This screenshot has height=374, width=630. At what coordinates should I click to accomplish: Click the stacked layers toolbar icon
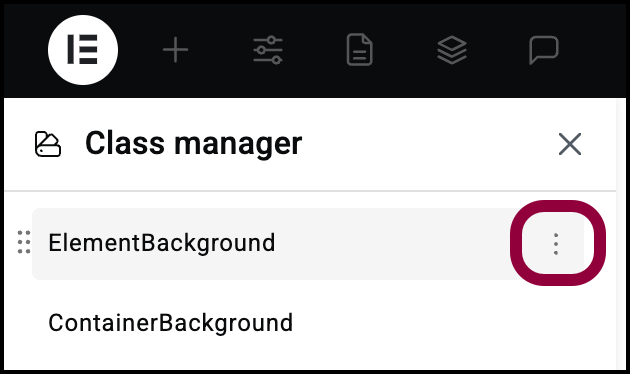point(452,50)
